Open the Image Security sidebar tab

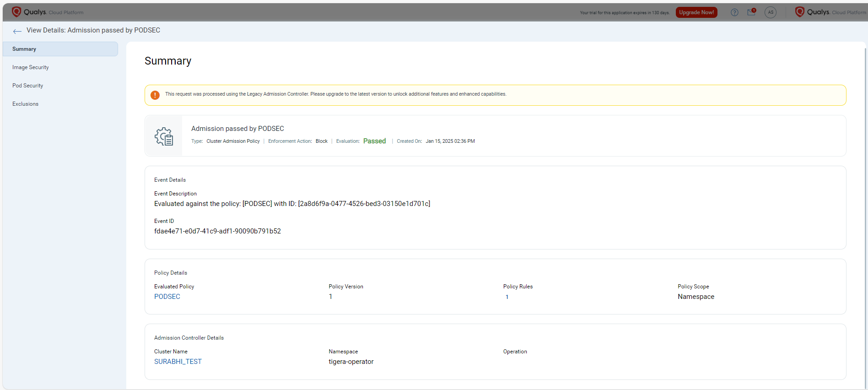pos(30,67)
